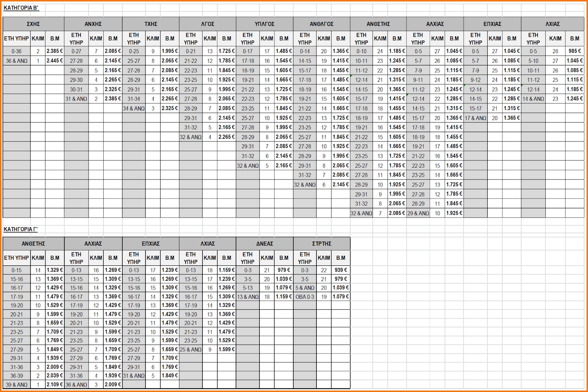
Task: Click the 5 & ΑΝΩ cell
Action: 305,288
